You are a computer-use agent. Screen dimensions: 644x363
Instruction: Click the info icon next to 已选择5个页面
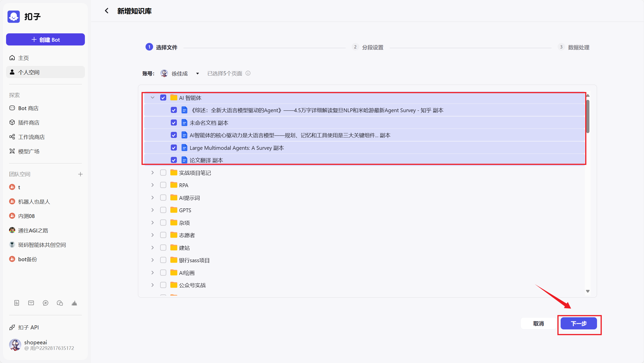pos(248,73)
